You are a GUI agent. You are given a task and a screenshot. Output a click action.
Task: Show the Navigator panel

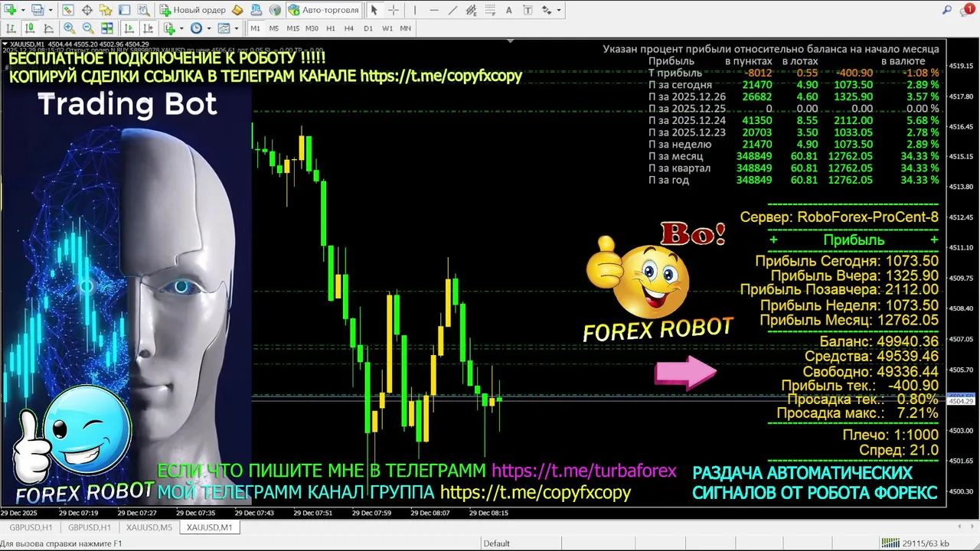click(106, 10)
